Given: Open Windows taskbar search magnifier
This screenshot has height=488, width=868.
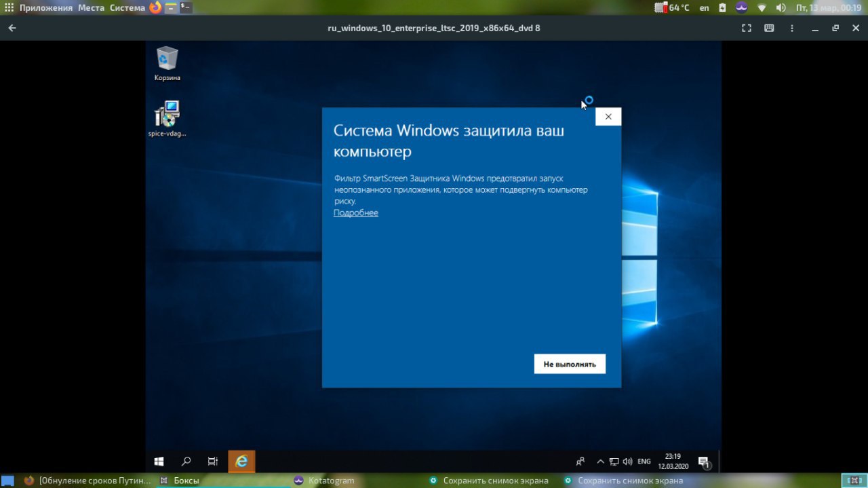Looking at the screenshot, I should pyautogui.click(x=186, y=462).
